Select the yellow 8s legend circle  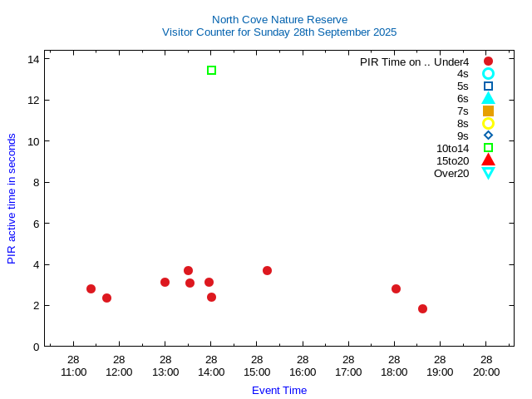488,123
